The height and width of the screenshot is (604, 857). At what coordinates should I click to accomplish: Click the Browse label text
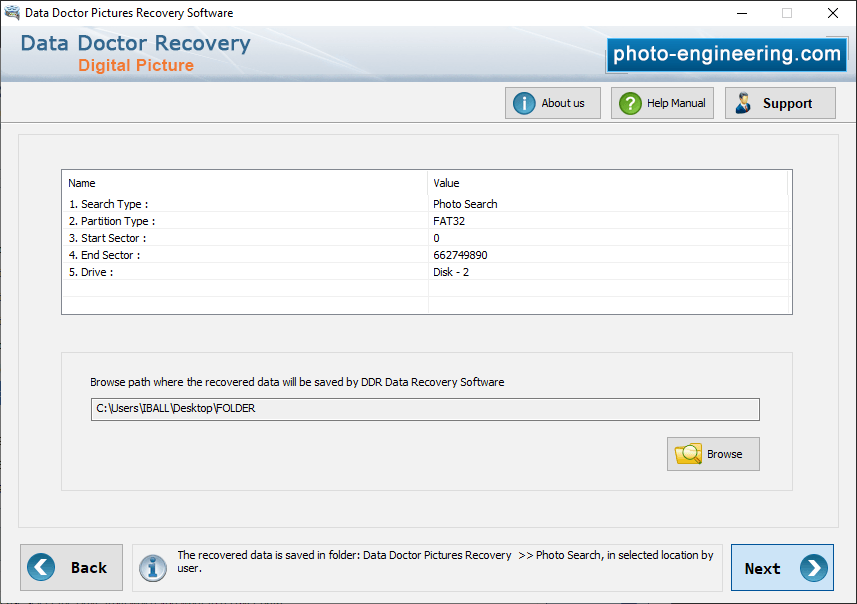coord(724,454)
